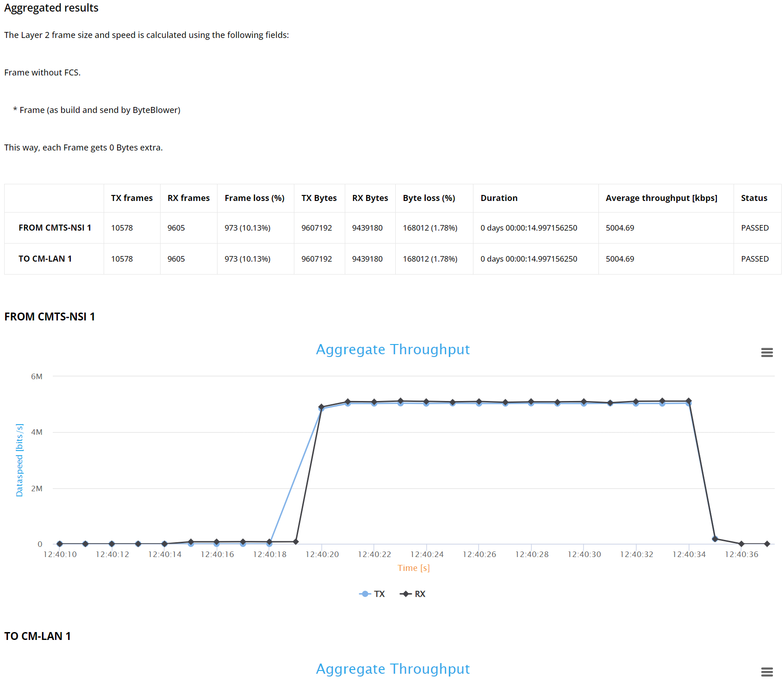Viewport: 784px width, 683px height.
Task: Select the TO CM-LAN 1 section heading
Action: pyautogui.click(x=37, y=636)
